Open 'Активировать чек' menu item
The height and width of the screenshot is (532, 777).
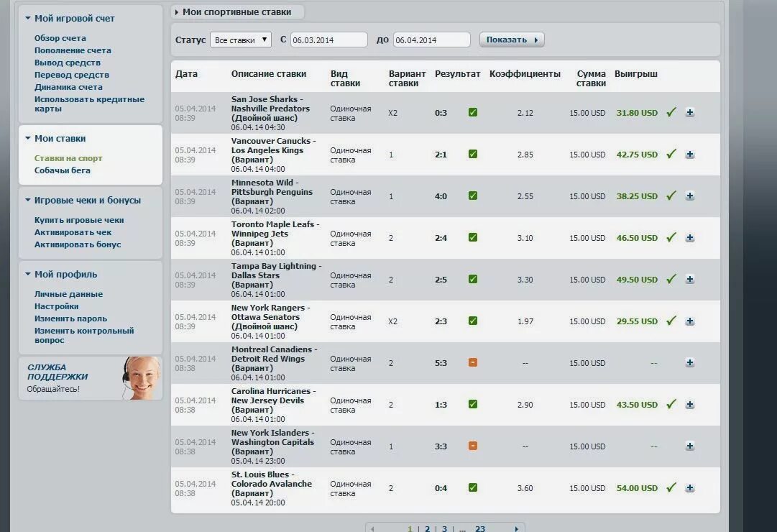click(73, 232)
